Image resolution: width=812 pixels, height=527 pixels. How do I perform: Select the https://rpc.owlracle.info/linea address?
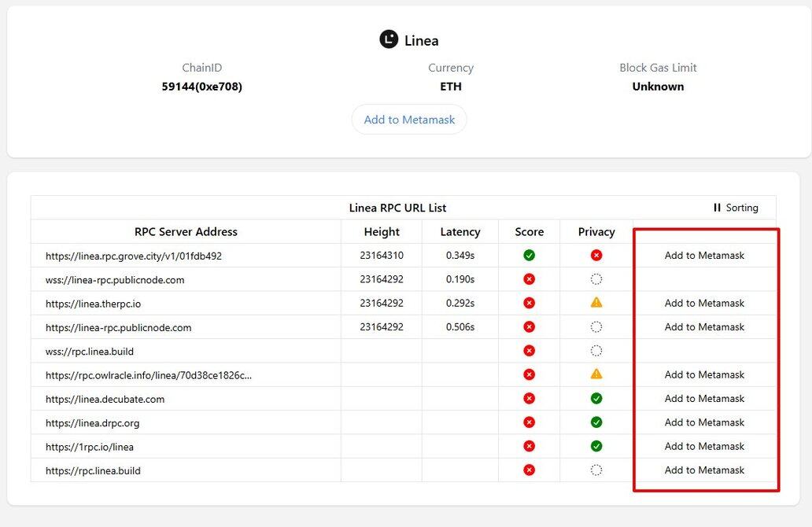[x=149, y=375]
